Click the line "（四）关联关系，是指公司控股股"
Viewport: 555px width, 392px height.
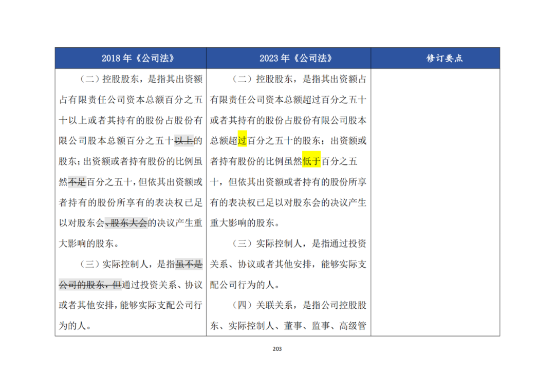point(299,305)
